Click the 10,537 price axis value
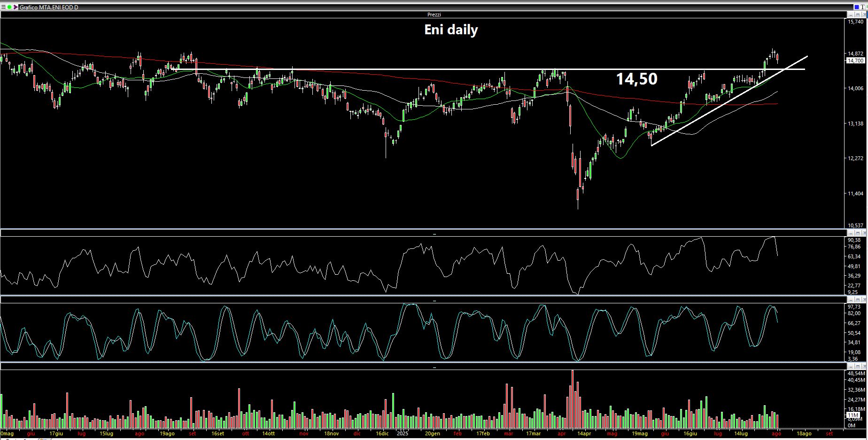 tap(855, 225)
